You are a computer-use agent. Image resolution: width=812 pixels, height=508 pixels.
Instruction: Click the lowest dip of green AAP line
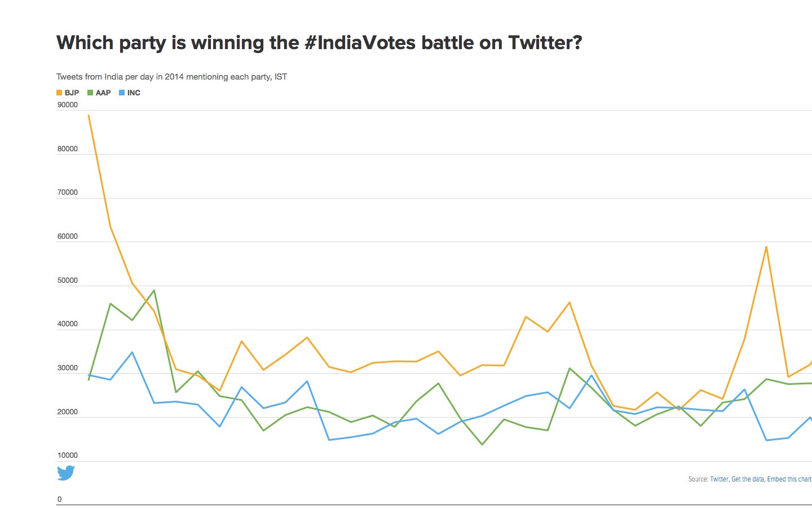(482, 444)
